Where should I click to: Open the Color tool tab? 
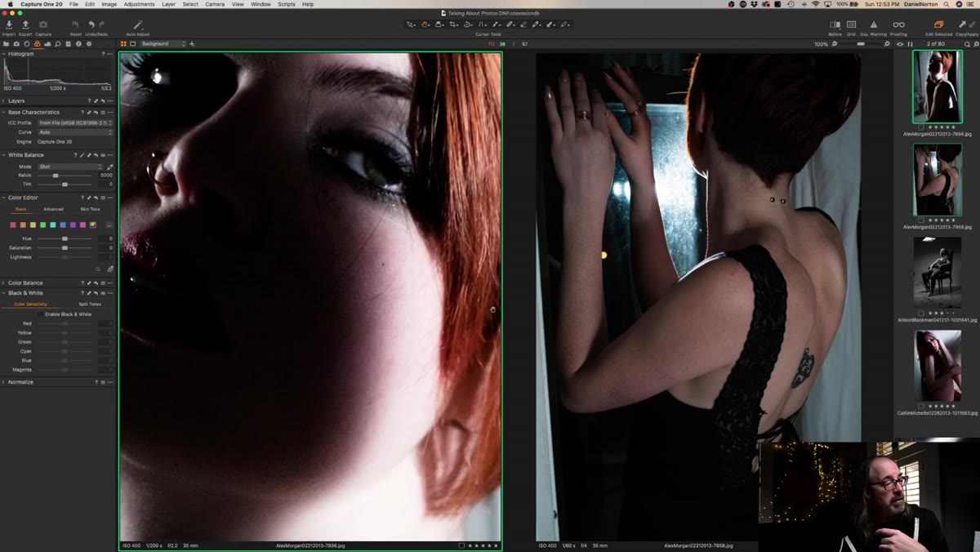[37, 43]
